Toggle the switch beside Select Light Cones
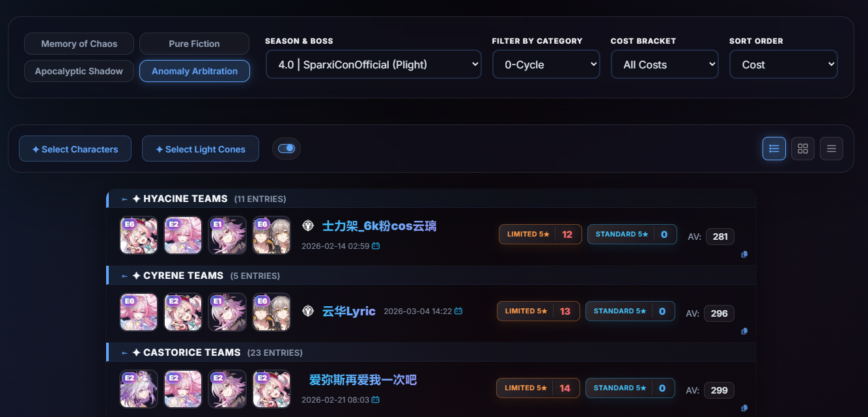Image resolution: width=868 pixels, height=417 pixels. 287,149
